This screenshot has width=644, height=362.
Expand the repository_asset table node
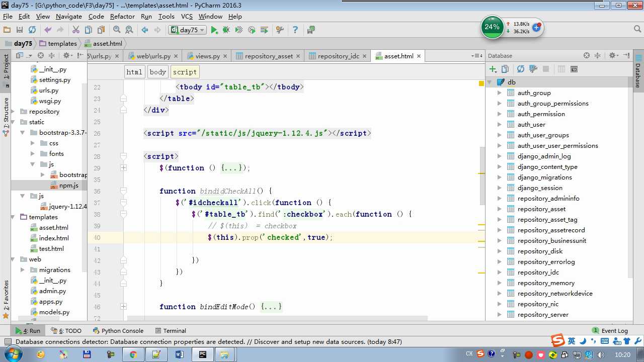[499, 209]
